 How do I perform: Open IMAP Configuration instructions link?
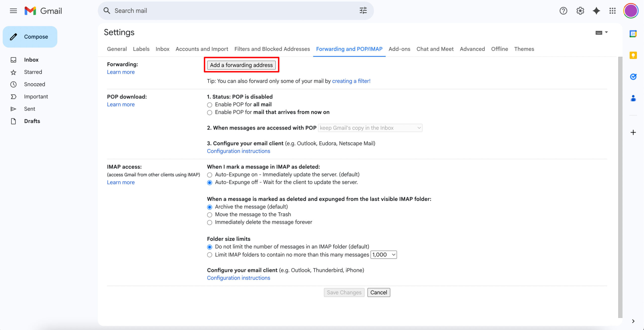238,278
